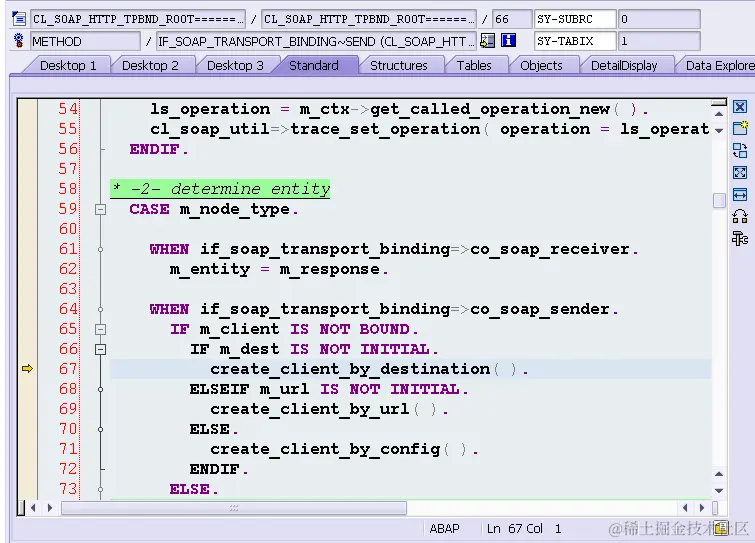The image size is (755, 543).
Task: Click the yellow arrow at line 67
Action: [x=27, y=369]
